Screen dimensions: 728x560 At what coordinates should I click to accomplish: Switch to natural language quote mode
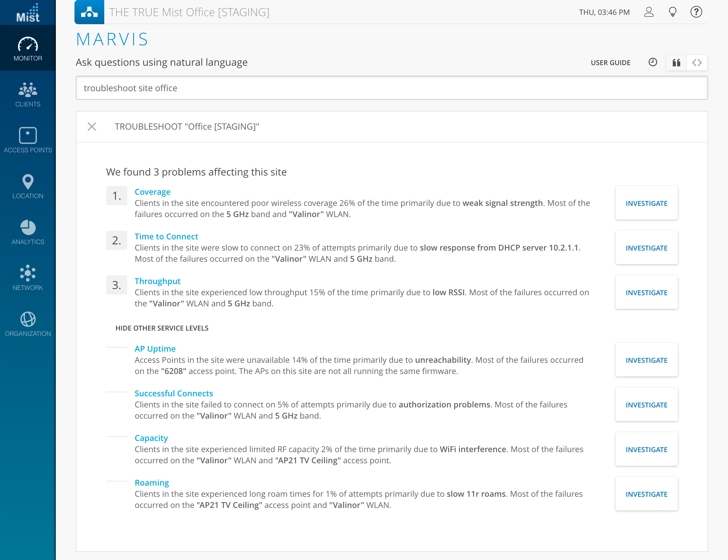click(x=676, y=63)
